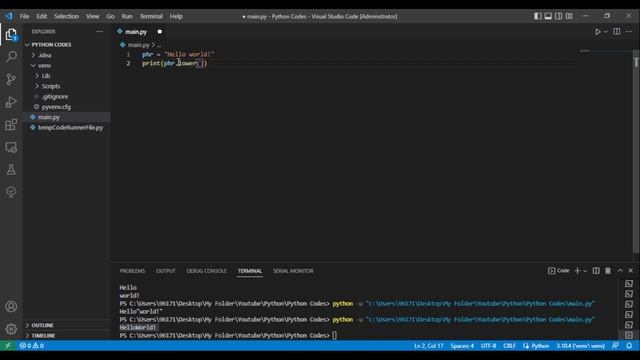
Task: Open the Remote Explorer icon
Action: (11, 147)
